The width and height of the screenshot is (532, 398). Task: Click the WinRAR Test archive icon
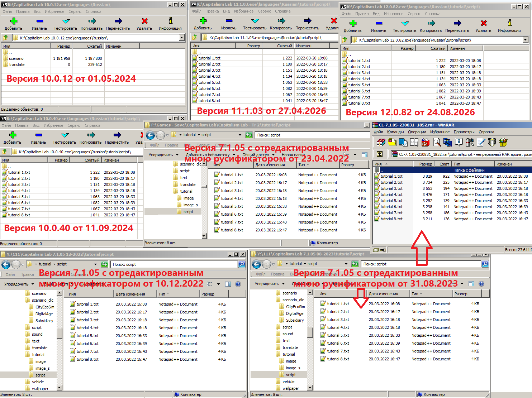[403, 143]
